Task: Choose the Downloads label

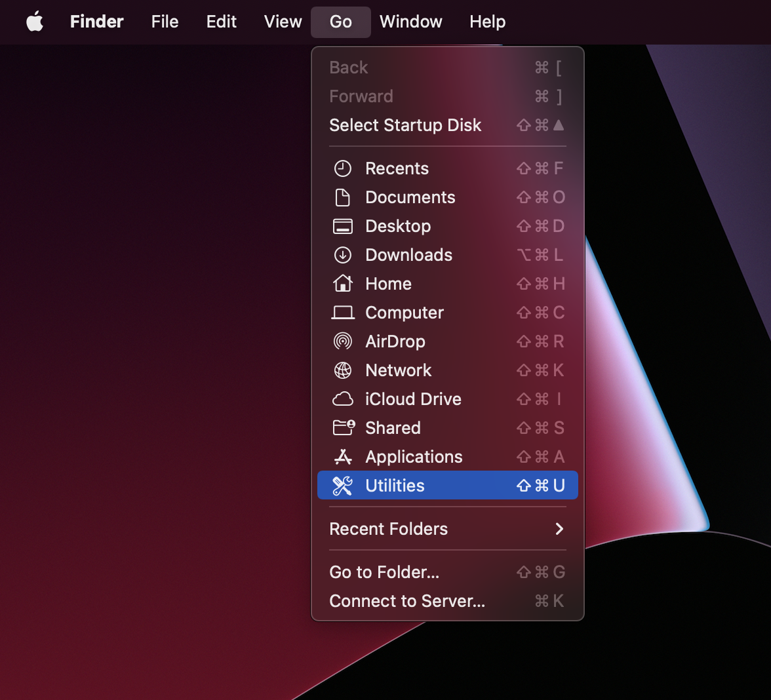Action: [x=408, y=255]
